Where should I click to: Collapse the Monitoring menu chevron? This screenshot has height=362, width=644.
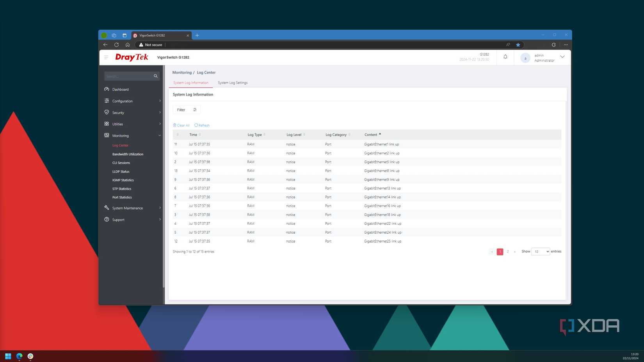point(160,135)
